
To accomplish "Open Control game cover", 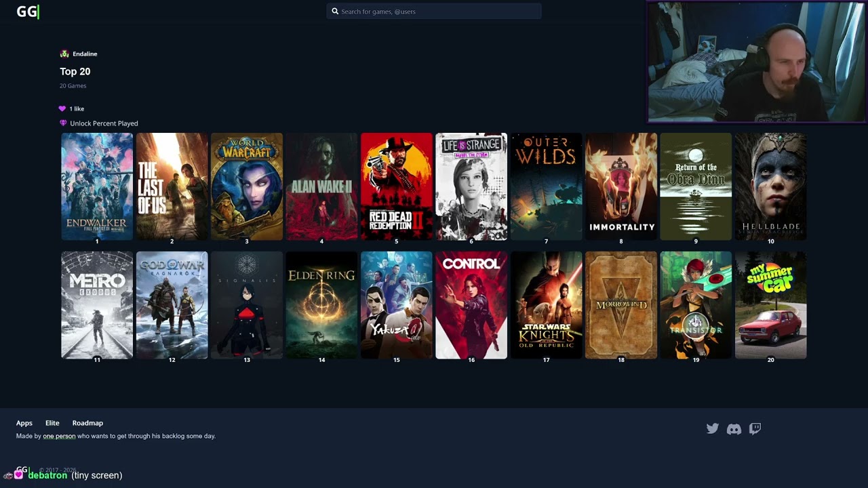I will [x=471, y=305].
